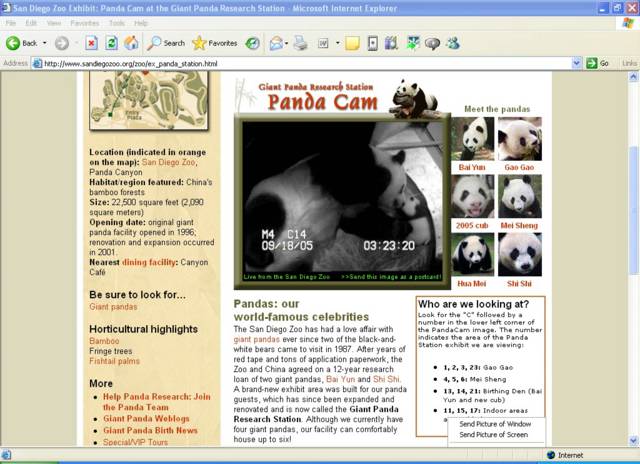
Task: Refresh the page with the Refresh icon
Action: [111, 43]
